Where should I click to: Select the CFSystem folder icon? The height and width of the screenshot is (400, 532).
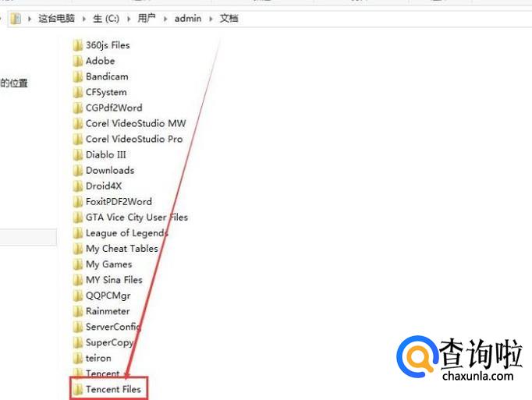(78, 92)
